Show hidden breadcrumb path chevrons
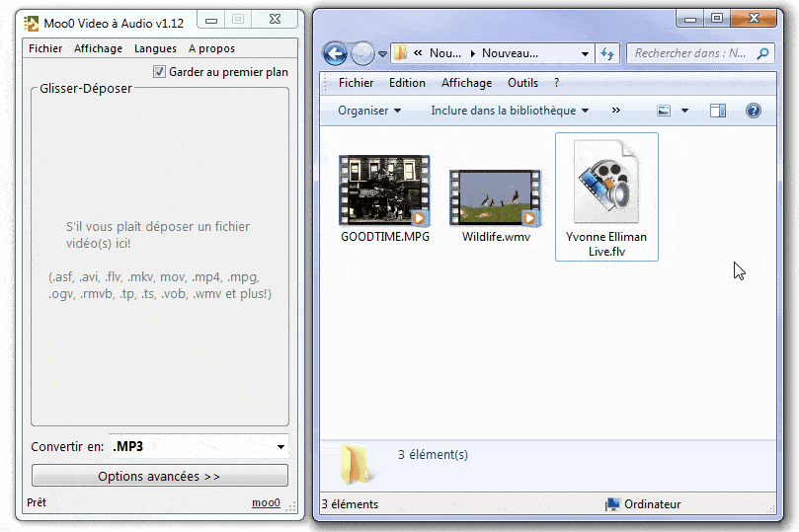The width and height of the screenshot is (799, 532). click(418, 53)
